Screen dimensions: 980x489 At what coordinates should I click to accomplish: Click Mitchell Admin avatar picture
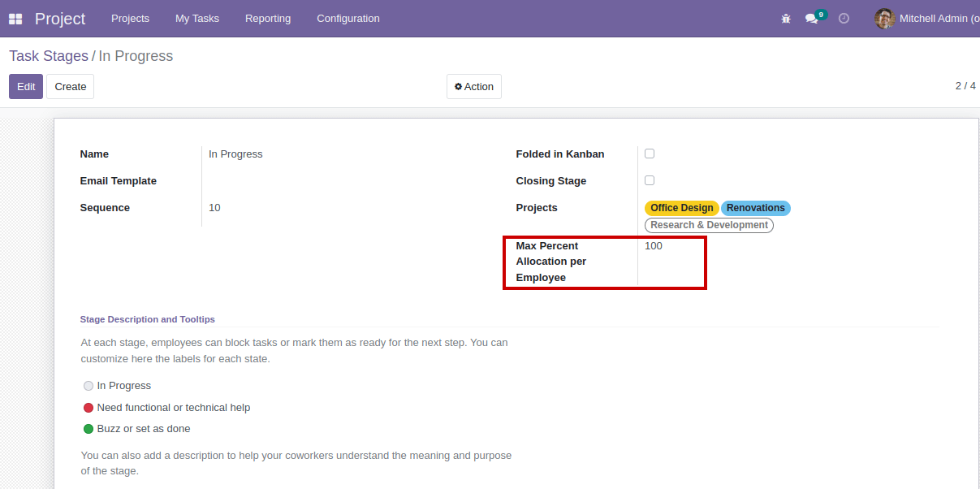pyautogui.click(x=884, y=19)
